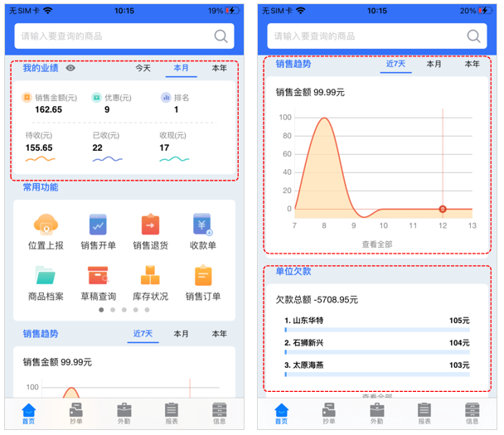Screen dimensions: 504x435
Task: Open 销售退货 red arrow icon
Action: tap(150, 225)
